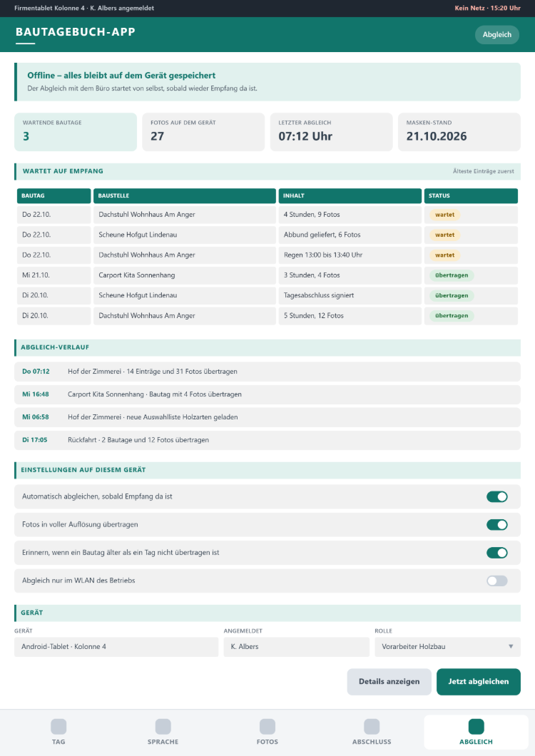Select the Fotos auf dem Gerät card
The image size is (535, 756).
click(x=203, y=132)
